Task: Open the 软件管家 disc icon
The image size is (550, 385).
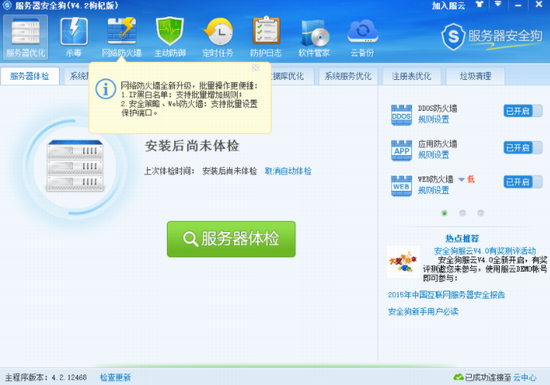Action: 314,37
